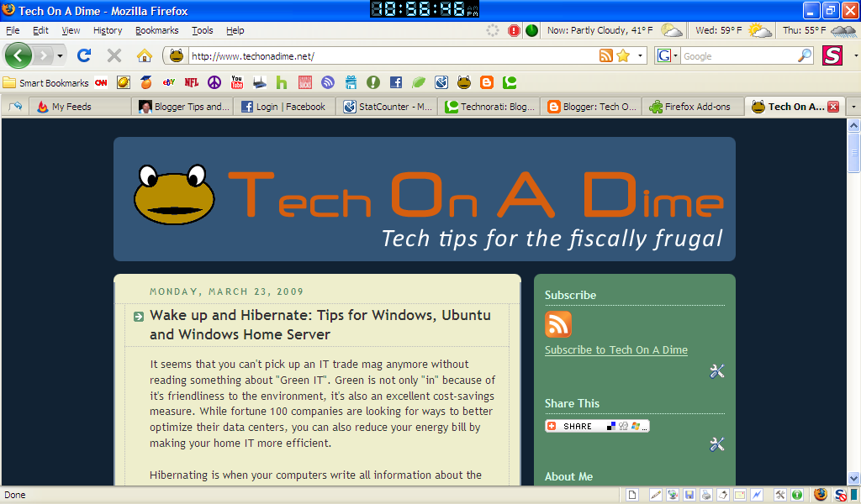This screenshot has height=504, width=861.
Task: Open the list all tabs dropdown
Action: pyautogui.click(x=853, y=107)
